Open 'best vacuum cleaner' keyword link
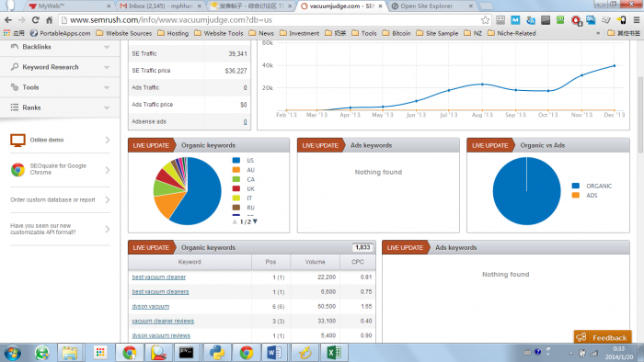Image resolution: width=644 pixels, height=362 pixels. tap(159, 277)
